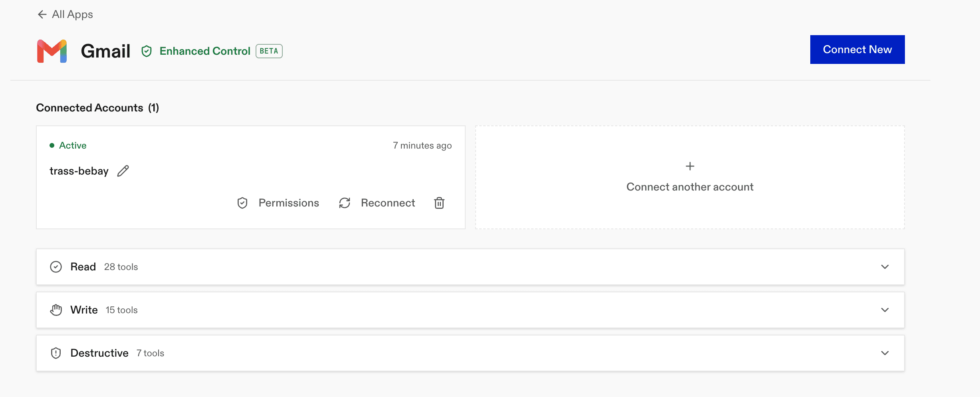Click the Destructive section shield icon
This screenshot has height=397, width=980.
56,353
